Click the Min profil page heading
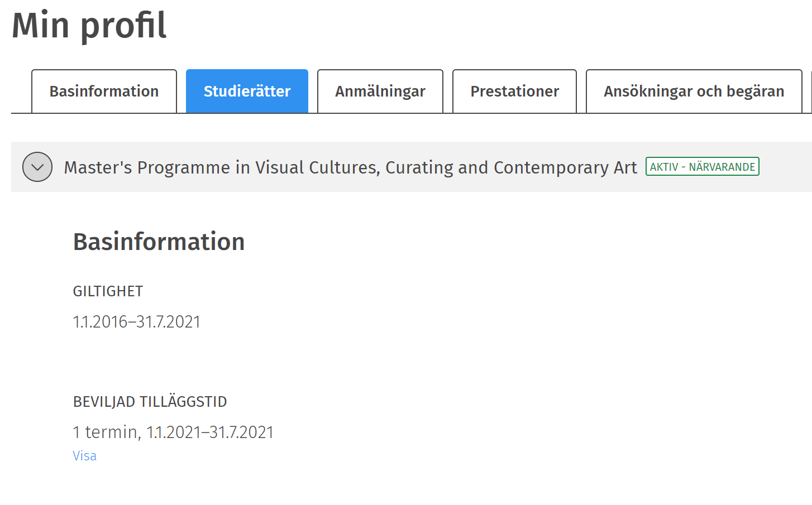The image size is (812, 505). coord(89,26)
